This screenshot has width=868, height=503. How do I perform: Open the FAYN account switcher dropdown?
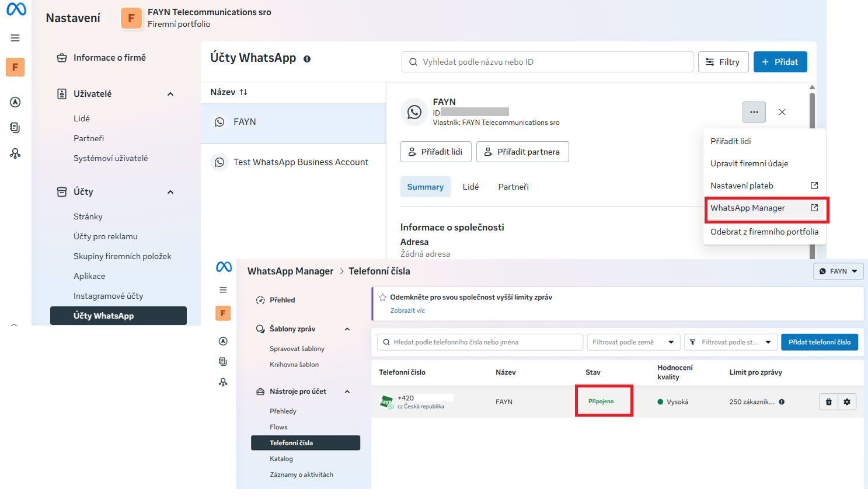click(838, 271)
